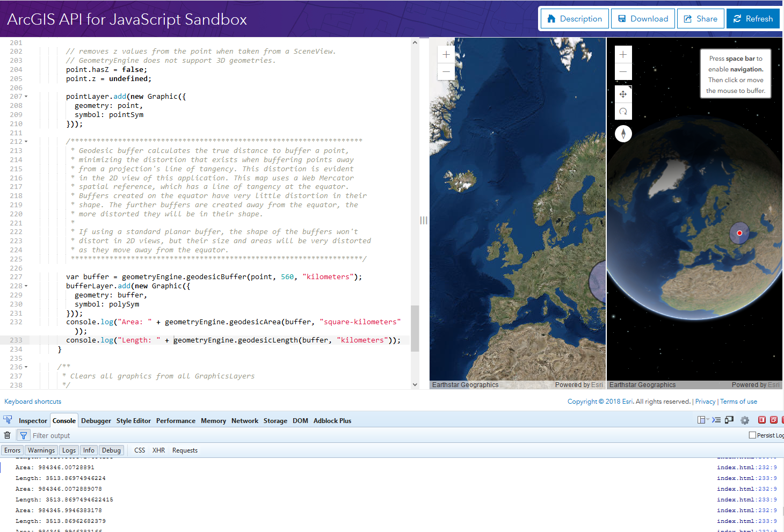
Task: Zoom in on the 3D globe view
Action: [x=623, y=54]
